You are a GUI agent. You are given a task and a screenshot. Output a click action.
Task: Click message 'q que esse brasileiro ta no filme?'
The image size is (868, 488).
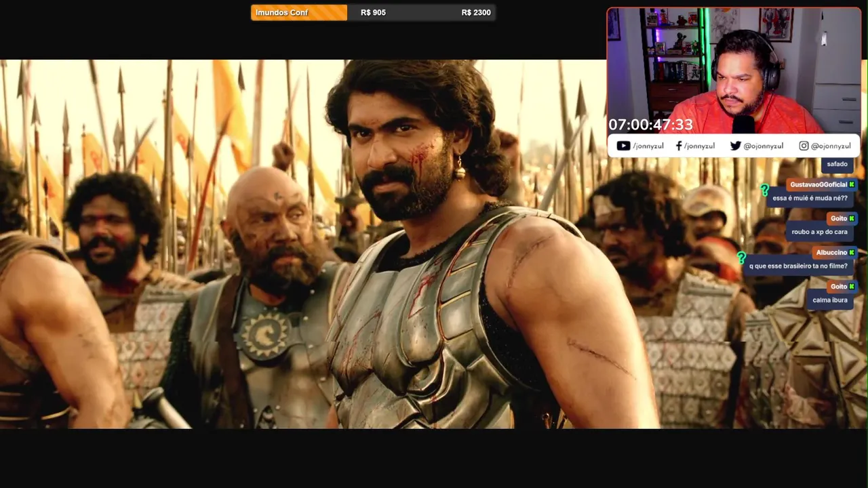[x=798, y=266]
